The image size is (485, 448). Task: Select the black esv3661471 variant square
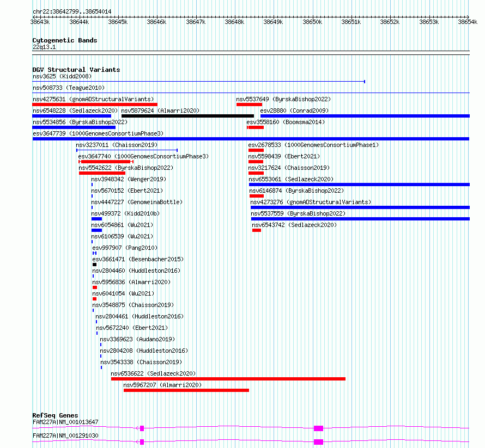tap(95, 265)
